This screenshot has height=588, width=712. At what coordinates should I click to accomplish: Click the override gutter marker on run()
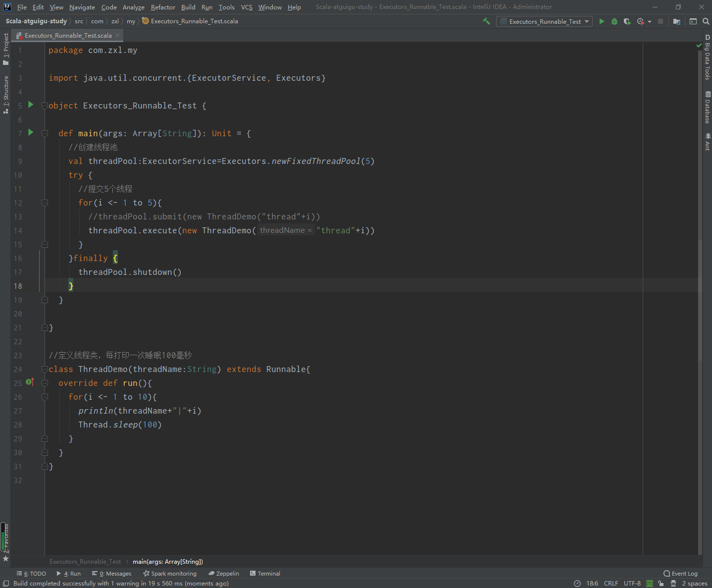coord(30,381)
